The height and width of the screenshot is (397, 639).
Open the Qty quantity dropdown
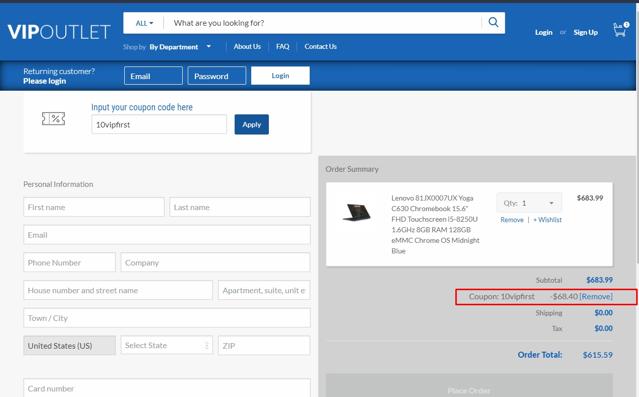529,203
